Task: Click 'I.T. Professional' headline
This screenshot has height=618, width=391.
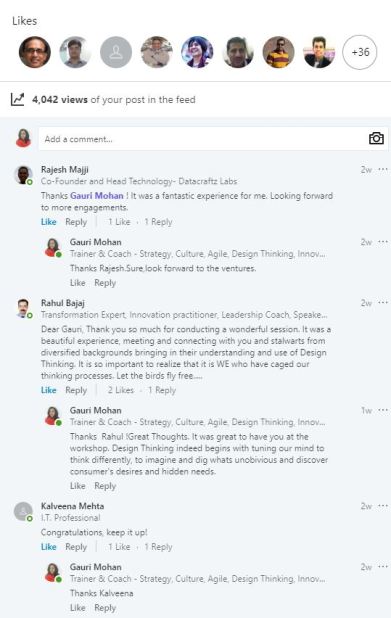Action: point(71,517)
